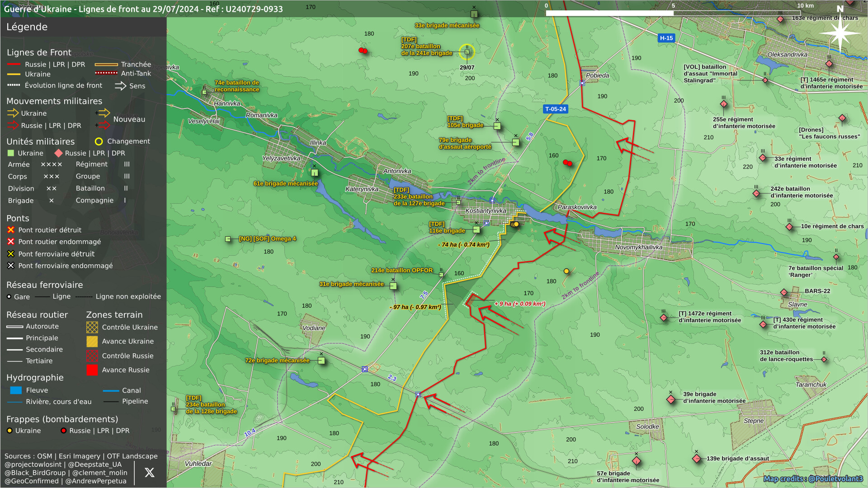Click the 79e brigade d'assaut aéroporté square
Viewport: 868px width, 488px height.
click(515, 142)
